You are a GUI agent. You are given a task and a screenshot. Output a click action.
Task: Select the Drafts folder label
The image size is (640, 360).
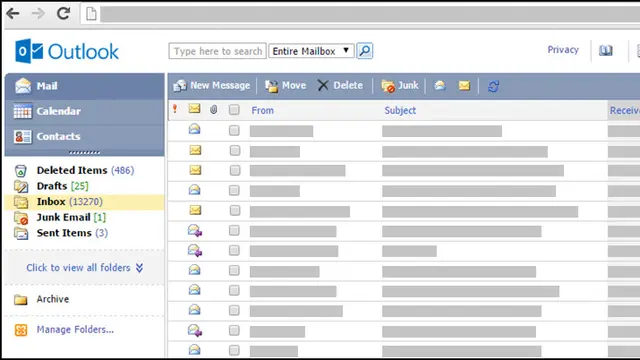[52, 186]
